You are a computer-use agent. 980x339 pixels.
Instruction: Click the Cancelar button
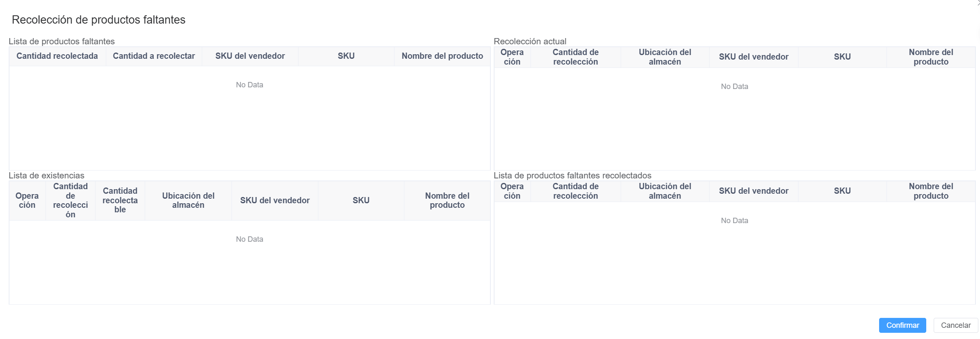955,325
